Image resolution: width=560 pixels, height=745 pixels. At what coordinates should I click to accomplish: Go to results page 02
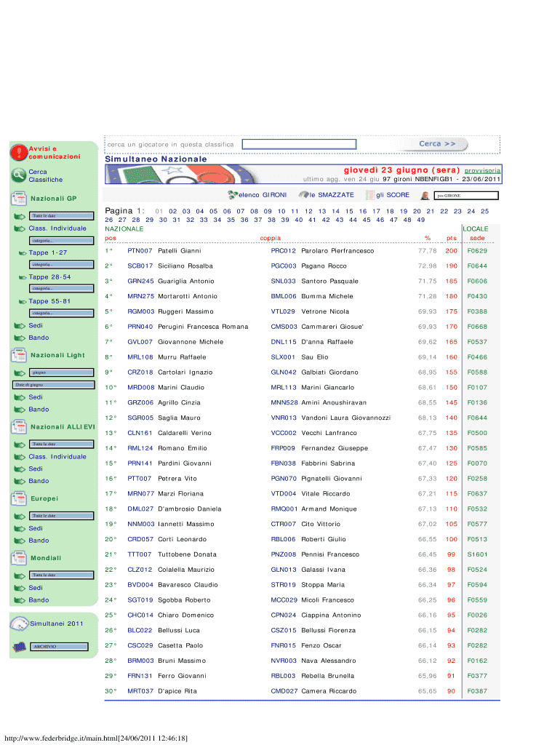[x=173, y=211]
